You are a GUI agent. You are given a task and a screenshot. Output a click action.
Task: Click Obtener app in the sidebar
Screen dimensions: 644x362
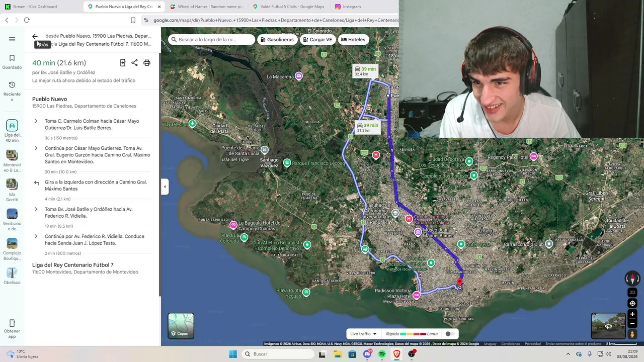pos(12,329)
